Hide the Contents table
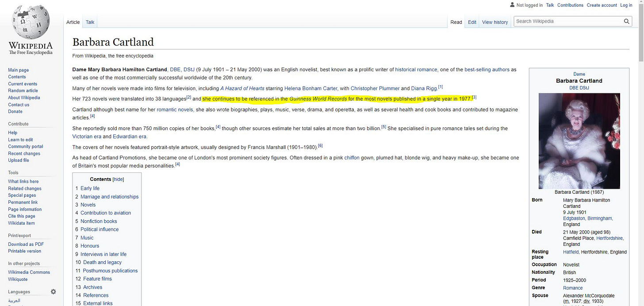Viewport: 644px width, 306px height. [x=118, y=180]
